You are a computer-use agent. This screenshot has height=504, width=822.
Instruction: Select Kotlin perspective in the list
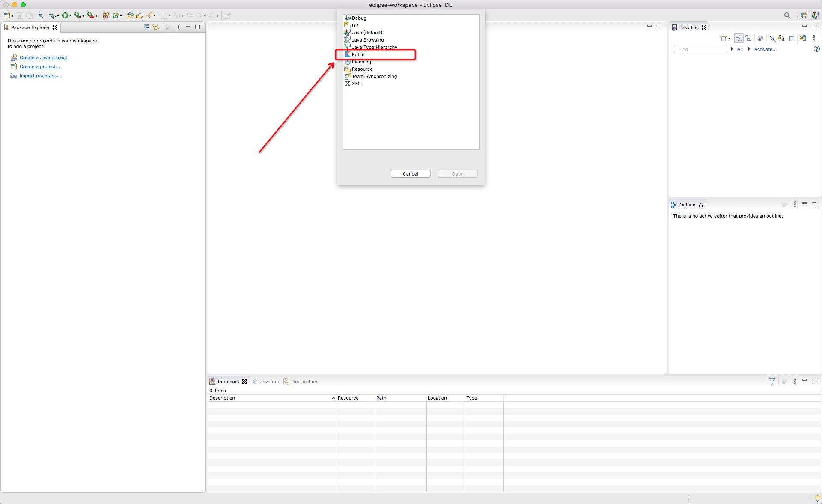[411, 54]
